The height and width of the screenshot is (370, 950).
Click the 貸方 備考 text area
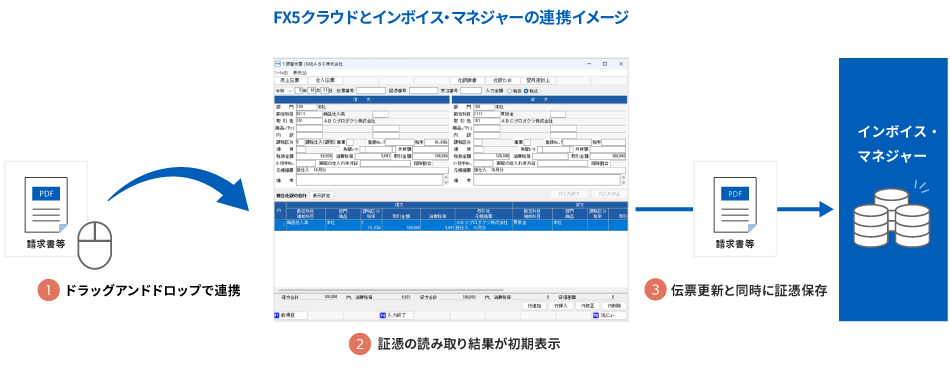click(546, 180)
